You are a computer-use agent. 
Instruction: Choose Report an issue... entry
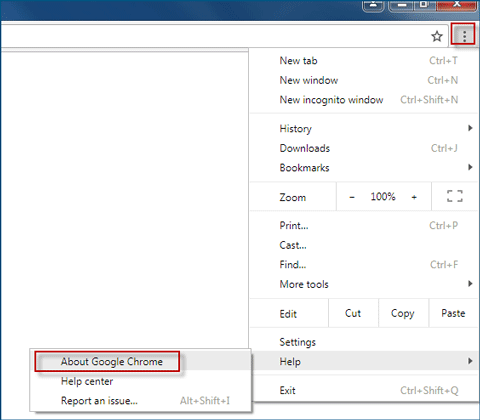(x=140, y=400)
